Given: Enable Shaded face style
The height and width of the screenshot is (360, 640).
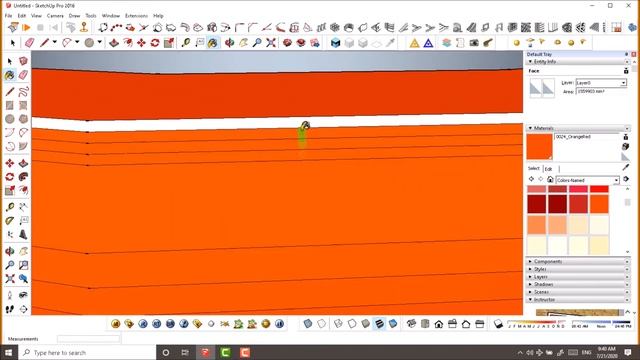Looking at the screenshot, I should coord(366,324).
